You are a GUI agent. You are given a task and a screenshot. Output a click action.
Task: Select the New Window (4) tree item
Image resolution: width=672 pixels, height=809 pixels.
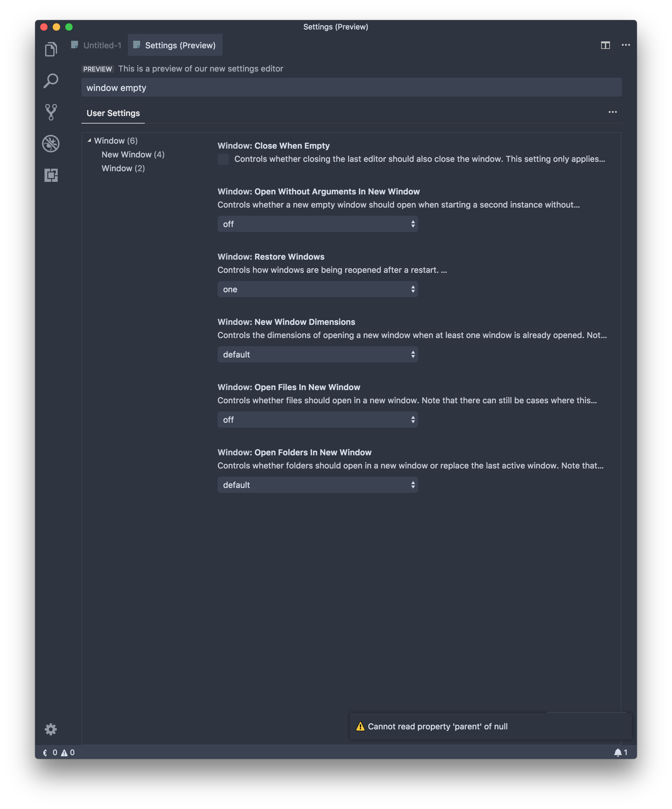point(133,155)
